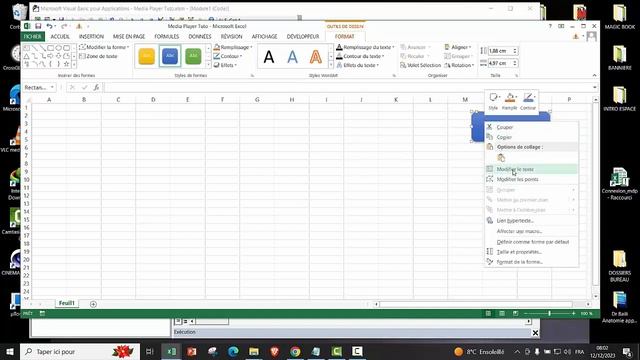Choose Format de la forme in context menu
Image resolution: width=640 pixels, height=360 pixels.
point(531,262)
